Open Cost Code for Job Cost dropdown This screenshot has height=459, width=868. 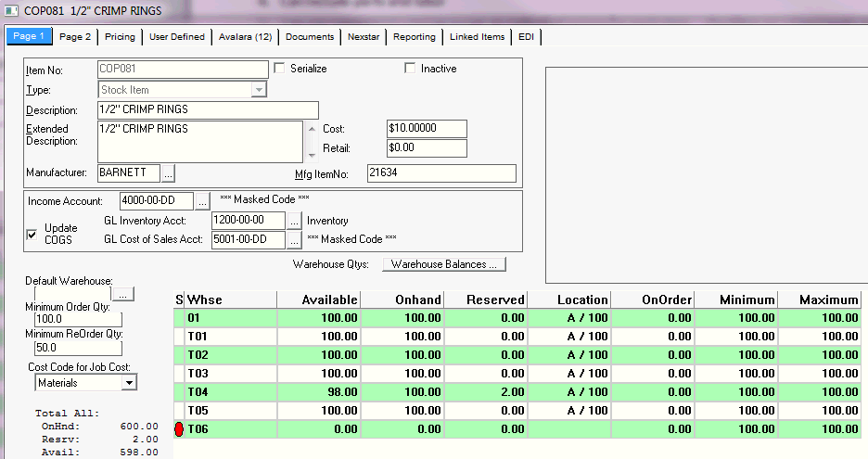[129, 382]
